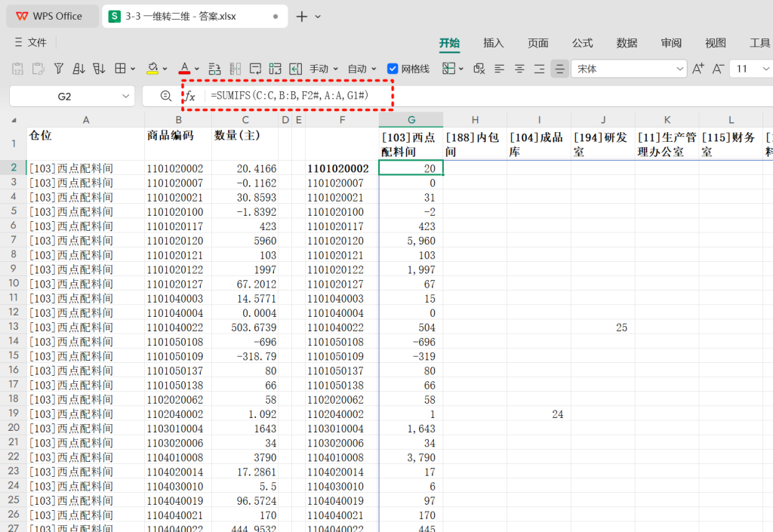This screenshot has height=532, width=773.
Task: Switch to the 数据 ribbon tab
Action: tap(627, 43)
